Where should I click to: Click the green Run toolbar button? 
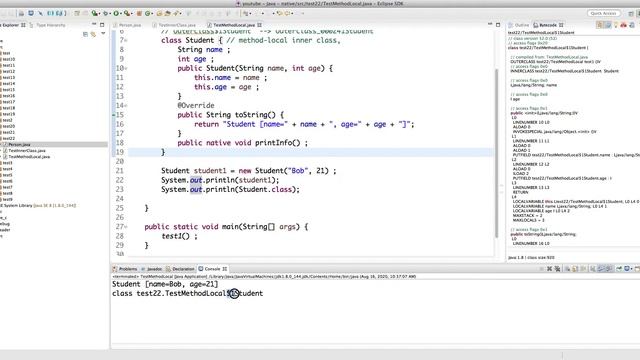click(116, 13)
